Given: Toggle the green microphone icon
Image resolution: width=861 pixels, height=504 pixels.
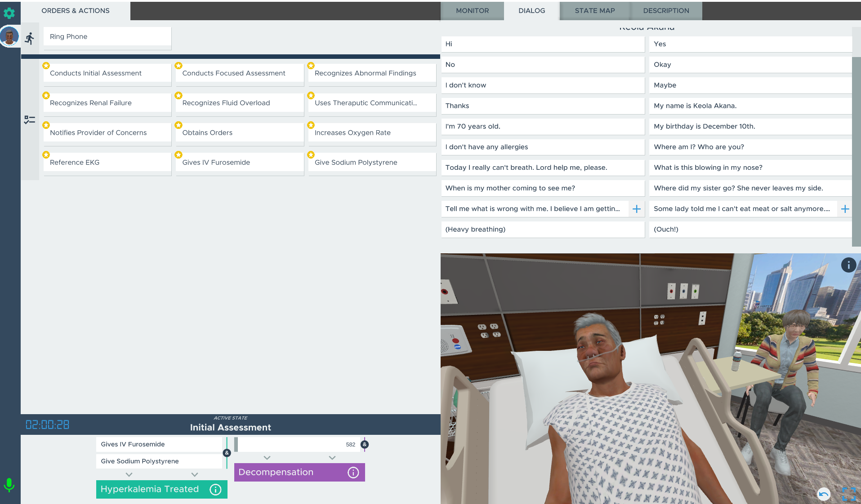Looking at the screenshot, I should point(9,485).
